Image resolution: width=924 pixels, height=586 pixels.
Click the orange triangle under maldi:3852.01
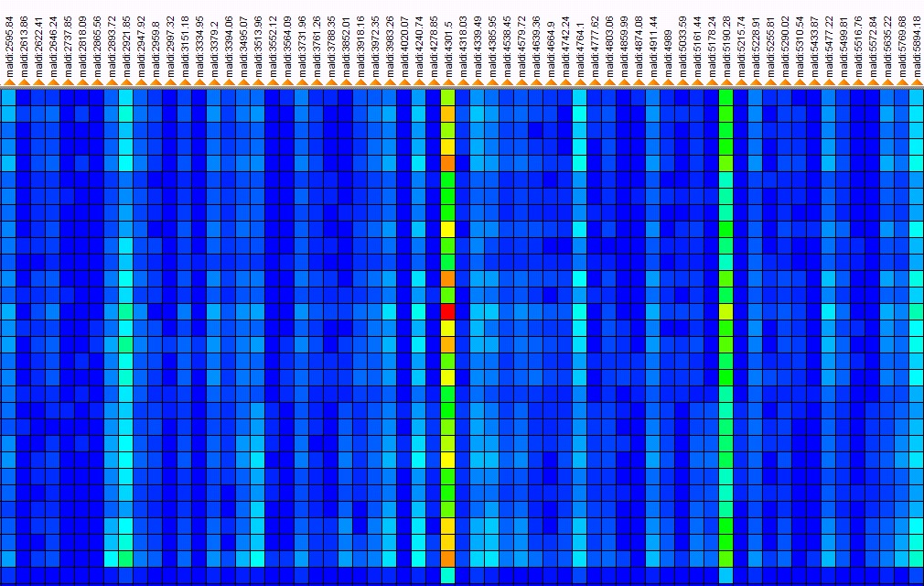click(346, 82)
